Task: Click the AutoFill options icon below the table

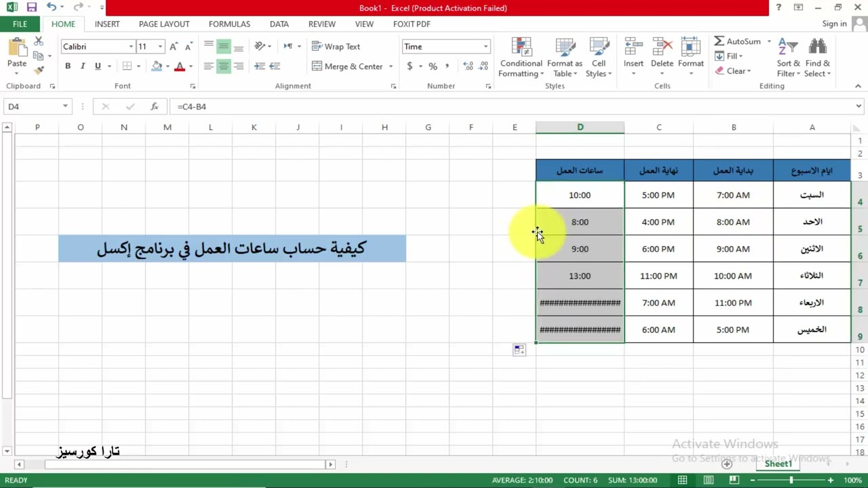Action: pos(519,350)
